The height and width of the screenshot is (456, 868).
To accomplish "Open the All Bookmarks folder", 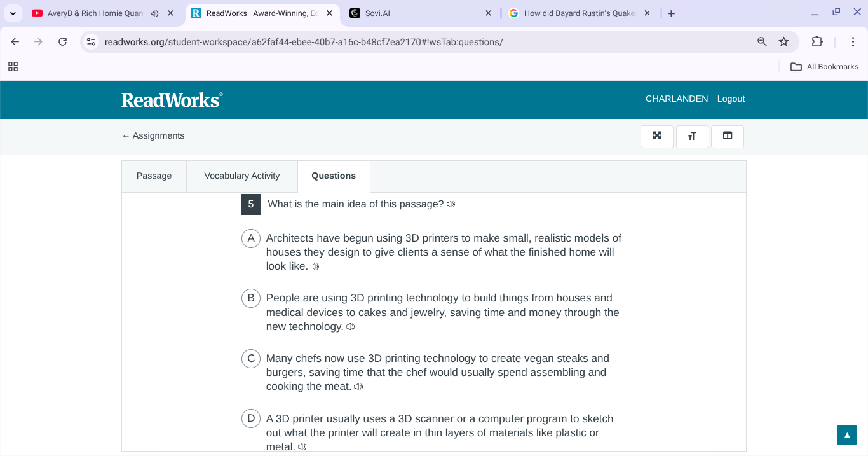I will 824,67.
